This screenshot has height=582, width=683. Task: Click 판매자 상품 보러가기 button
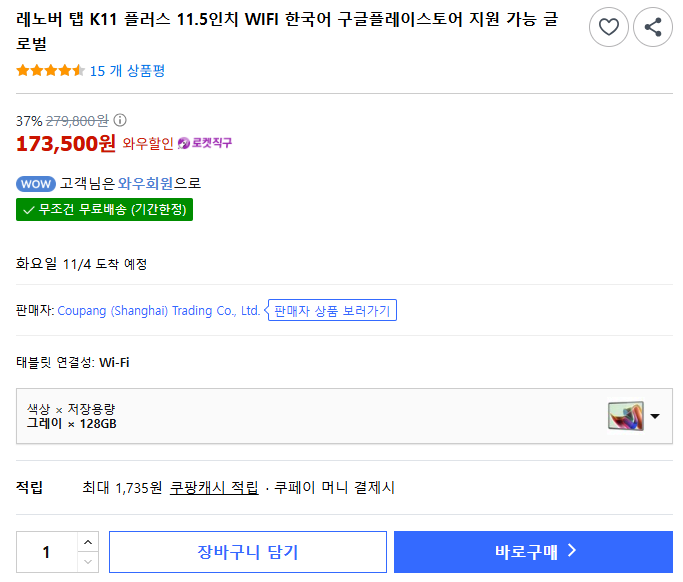tap(332, 311)
